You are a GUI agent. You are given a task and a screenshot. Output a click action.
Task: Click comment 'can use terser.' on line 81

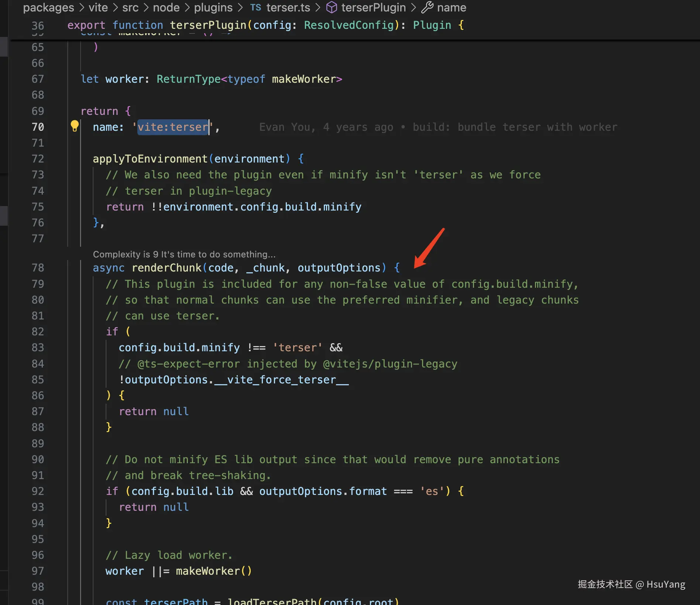pos(163,316)
